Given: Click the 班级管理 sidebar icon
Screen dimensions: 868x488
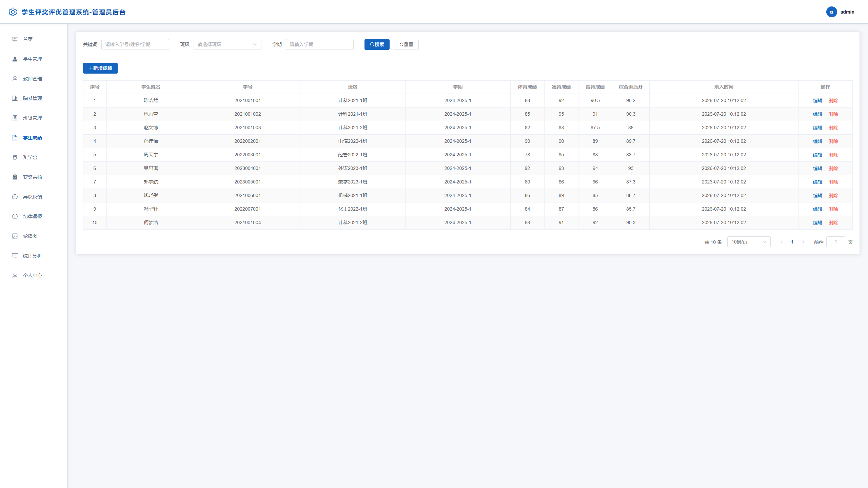Looking at the screenshot, I should [15, 118].
